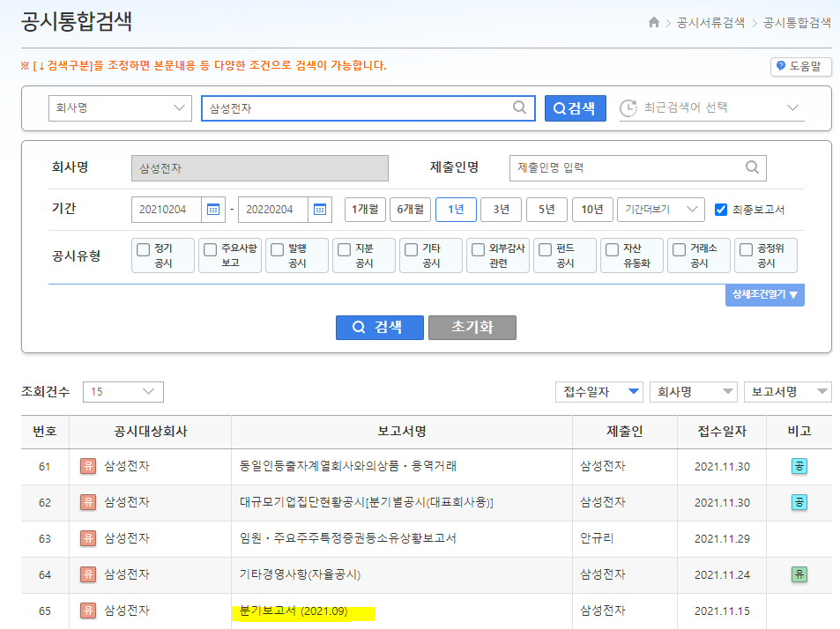
Task: Open the 회사명 search type dropdown
Action: [x=120, y=108]
